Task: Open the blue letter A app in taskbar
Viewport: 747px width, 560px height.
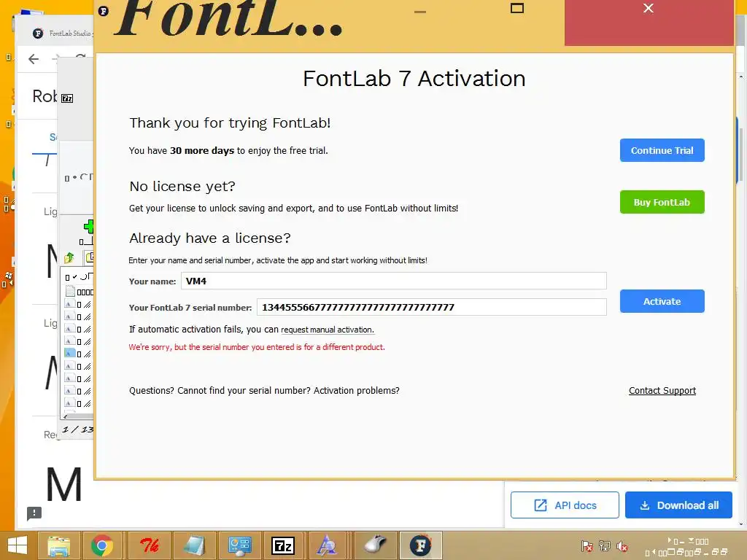Action: pyautogui.click(x=327, y=545)
